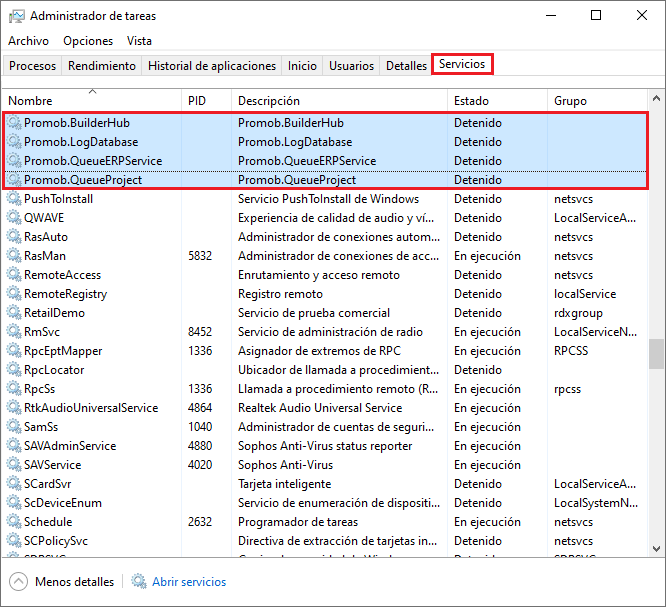Sort by the Nombre column header

93,101
